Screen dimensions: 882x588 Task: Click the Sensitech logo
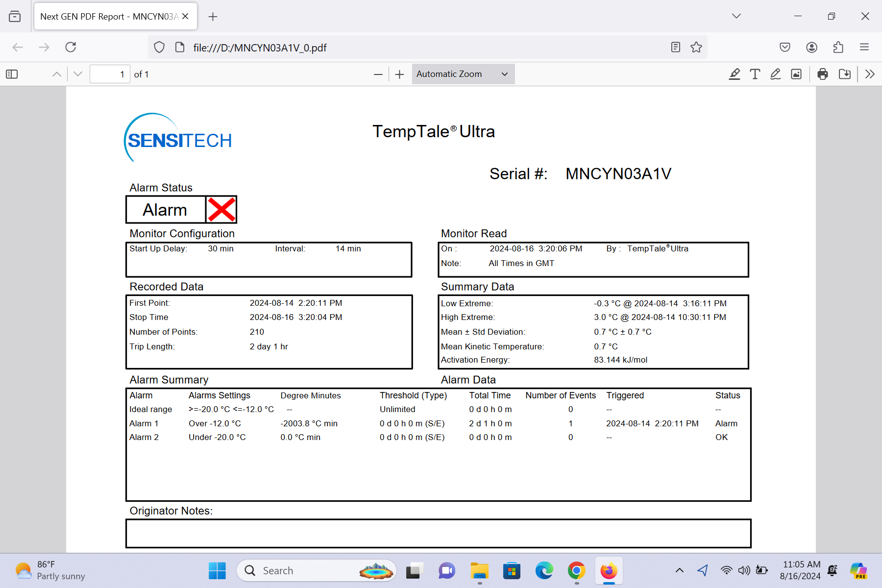pyautogui.click(x=177, y=138)
